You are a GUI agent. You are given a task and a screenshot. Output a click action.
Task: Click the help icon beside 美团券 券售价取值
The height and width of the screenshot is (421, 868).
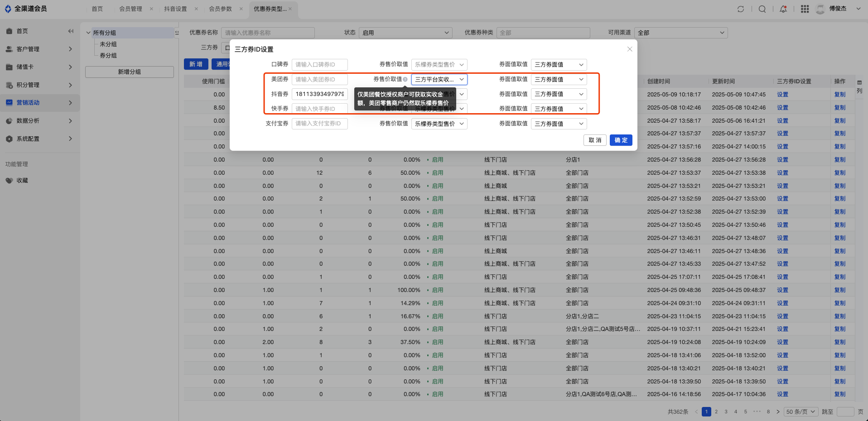coord(405,79)
